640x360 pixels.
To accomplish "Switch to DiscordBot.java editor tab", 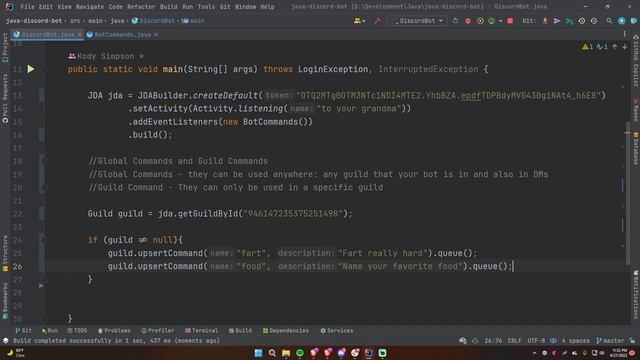I will [48, 35].
